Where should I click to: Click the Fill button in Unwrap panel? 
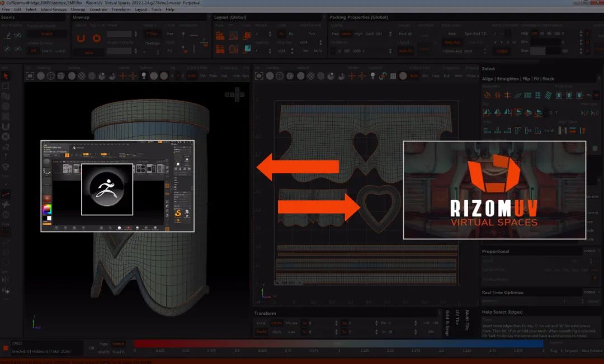(170, 51)
